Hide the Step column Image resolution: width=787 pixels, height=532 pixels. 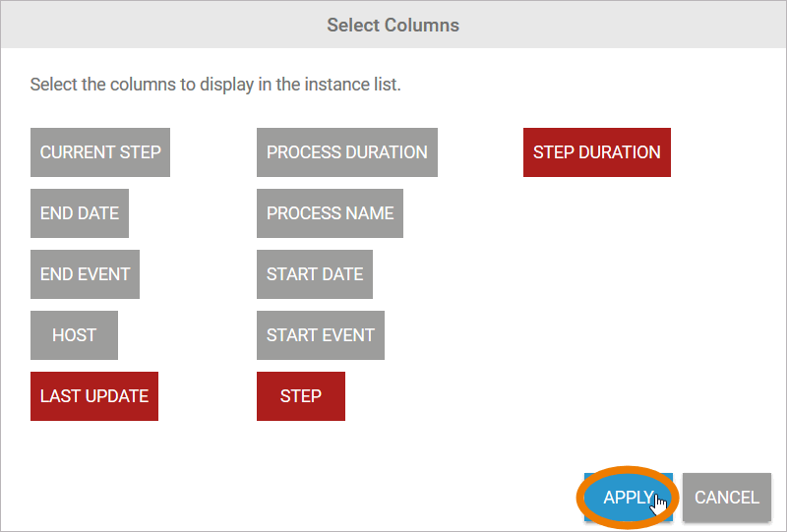(x=301, y=396)
